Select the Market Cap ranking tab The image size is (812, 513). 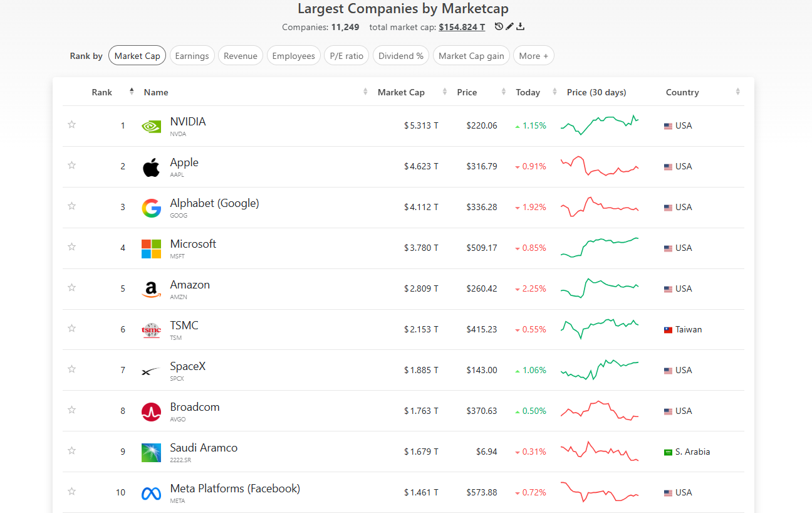pyautogui.click(x=137, y=56)
